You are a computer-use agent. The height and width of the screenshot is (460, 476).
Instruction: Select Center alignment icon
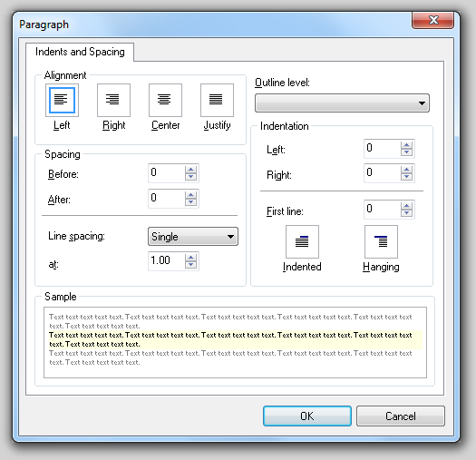165,101
